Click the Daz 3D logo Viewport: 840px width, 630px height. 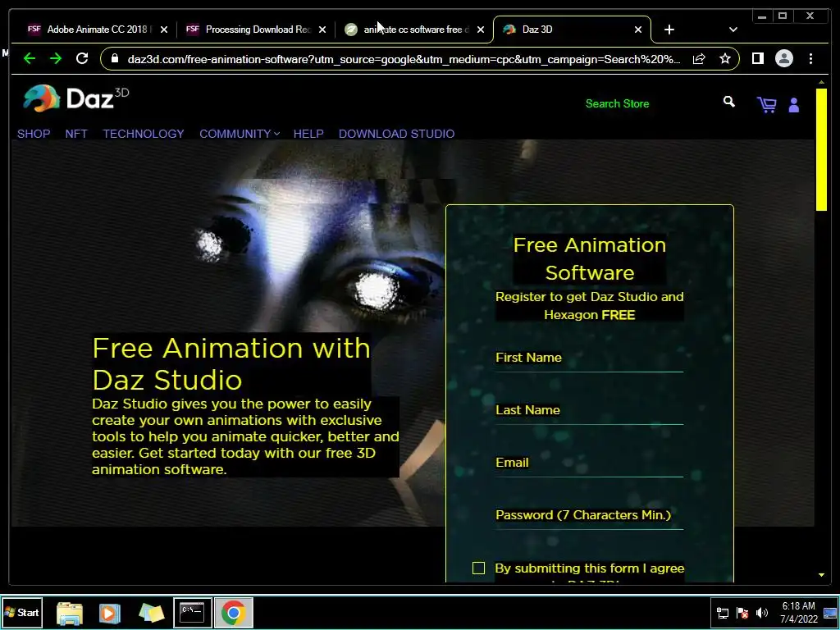tap(75, 98)
